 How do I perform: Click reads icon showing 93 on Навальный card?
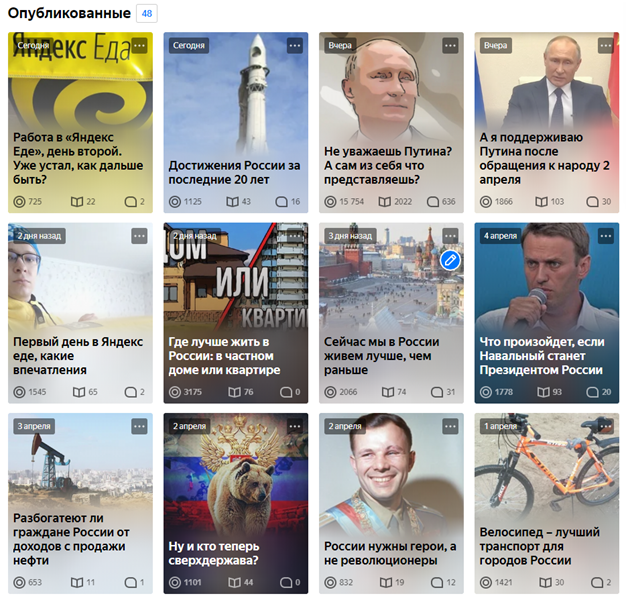coord(543,392)
